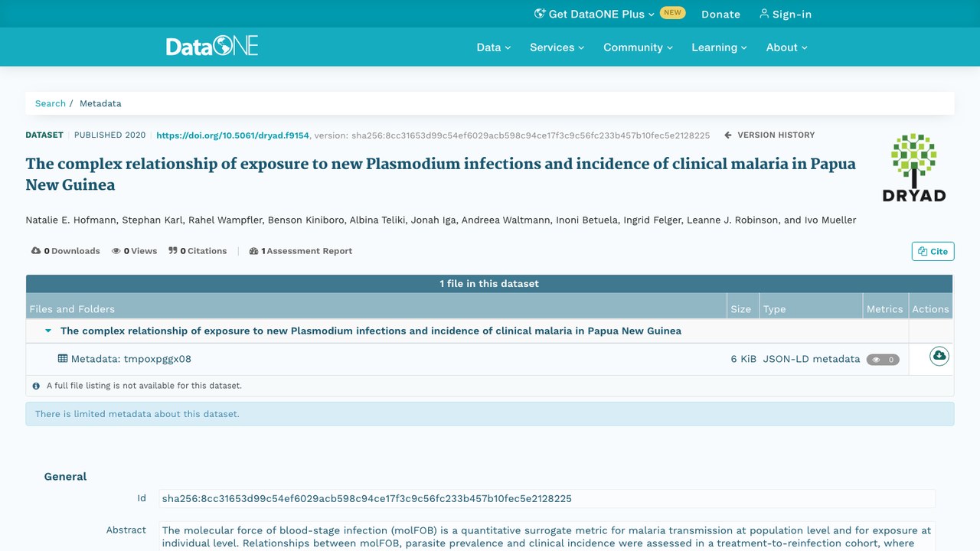The height and width of the screenshot is (551, 980).
Task: Collapse the dataset folder row with the triangle
Action: coord(48,331)
